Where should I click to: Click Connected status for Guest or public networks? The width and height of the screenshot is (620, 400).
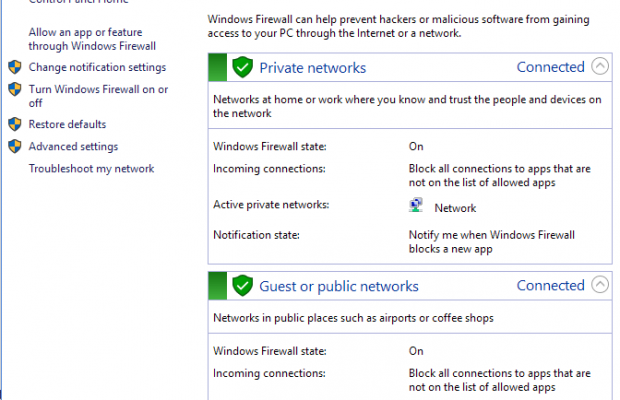coord(550,286)
